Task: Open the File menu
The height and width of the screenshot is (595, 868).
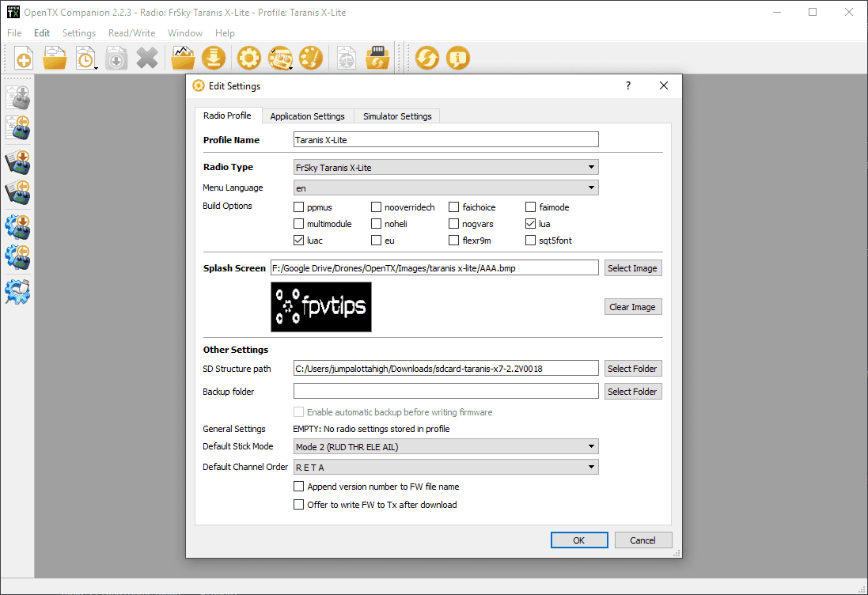Action: pyautogui.click(x=14, y=33)
